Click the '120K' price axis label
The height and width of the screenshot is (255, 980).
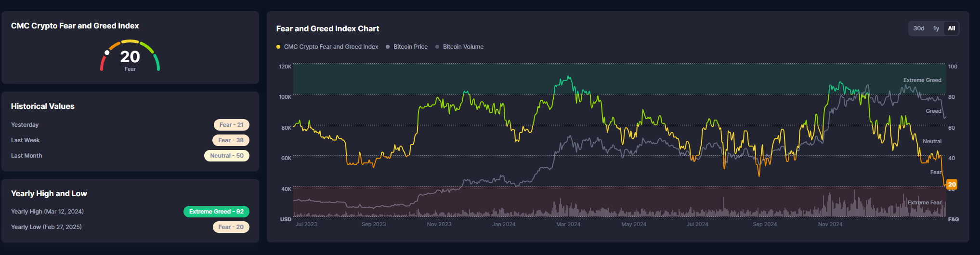(x=285, y=67)
